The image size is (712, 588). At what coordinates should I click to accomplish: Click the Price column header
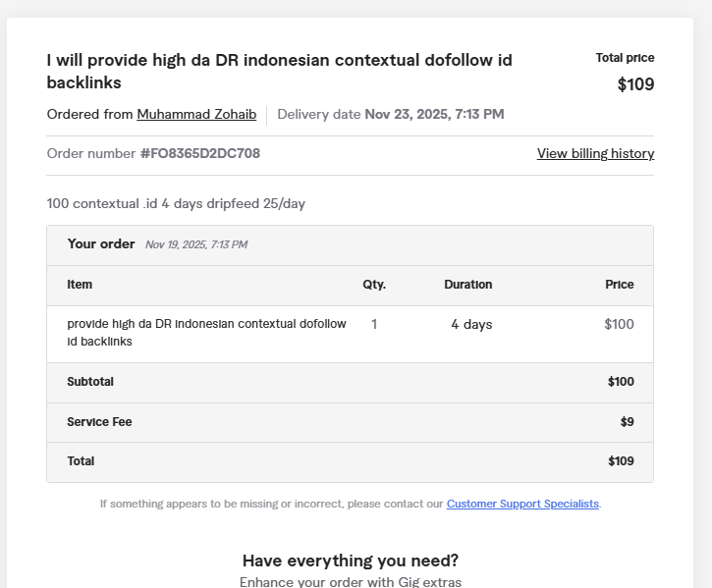coord(619,285)
